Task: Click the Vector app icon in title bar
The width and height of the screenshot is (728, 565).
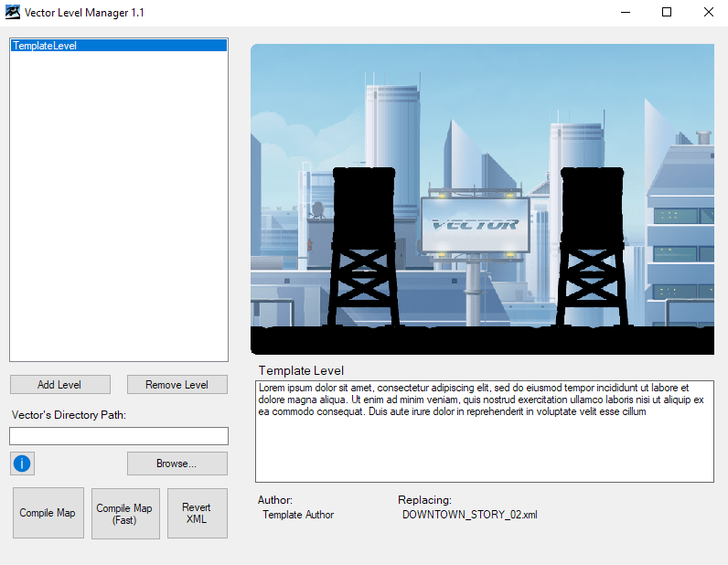Action: pyautogui.click(x=13, y=12)
